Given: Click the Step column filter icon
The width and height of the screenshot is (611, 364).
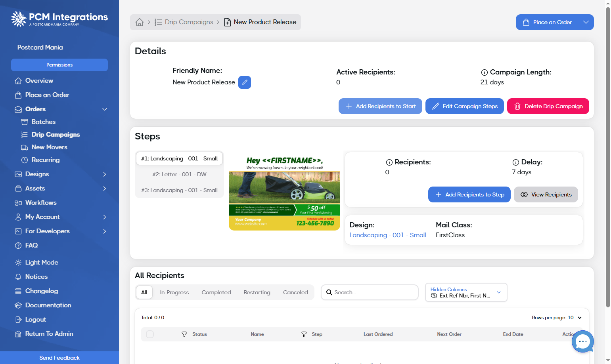Looking at the screenshot, I should pyautogui.click(x=304, y=334).
